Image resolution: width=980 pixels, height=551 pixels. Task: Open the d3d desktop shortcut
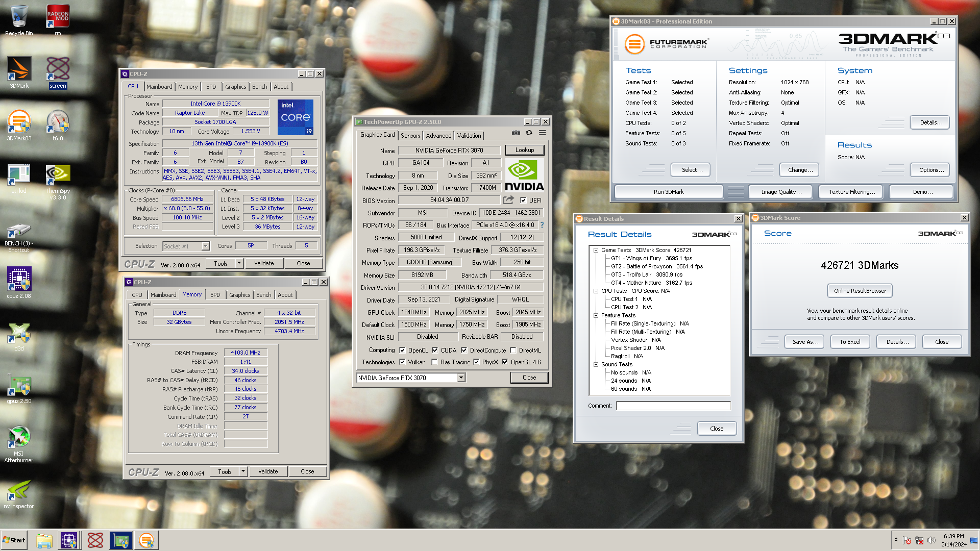pyautogui.click(x=19, y=336)
